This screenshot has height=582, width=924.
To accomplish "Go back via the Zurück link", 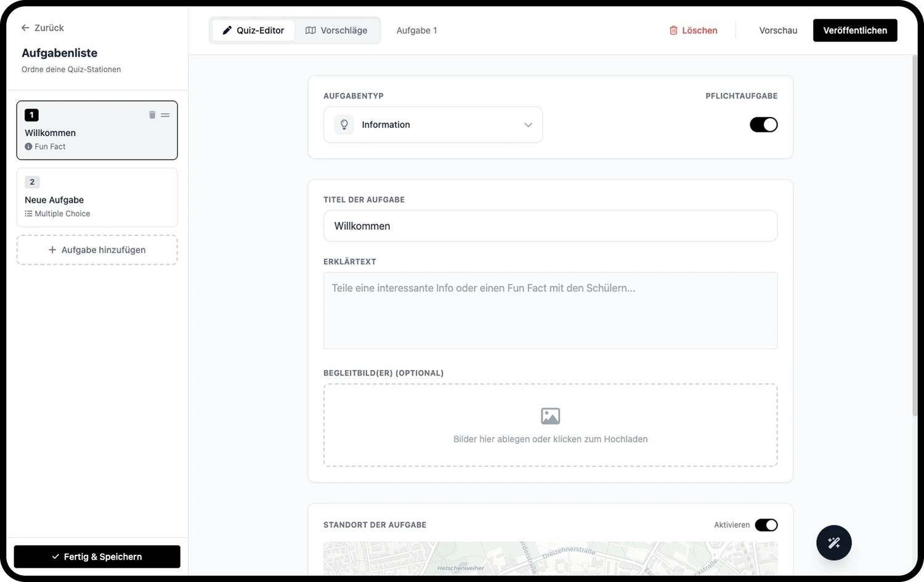I will pyautogui.click(x=43, y=28).
